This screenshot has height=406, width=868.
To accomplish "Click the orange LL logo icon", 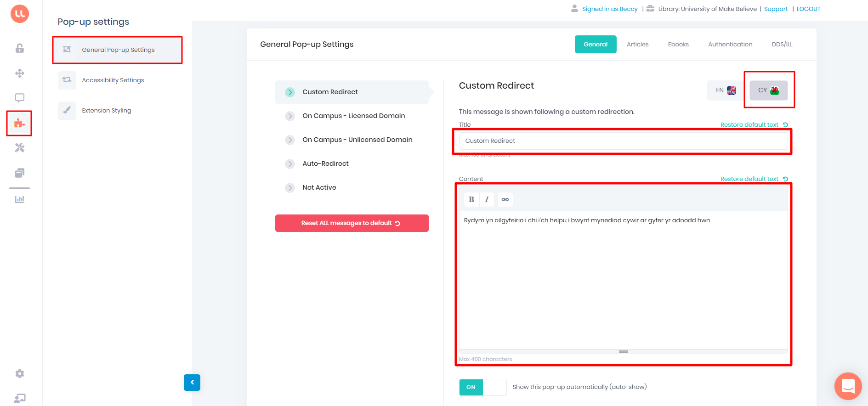I will (x=20, y=13).
